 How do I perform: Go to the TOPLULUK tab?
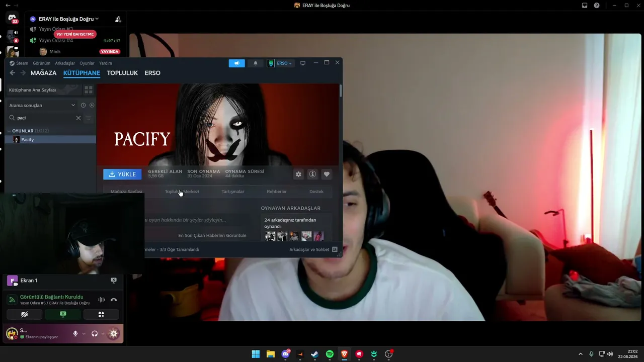(122, 73)
